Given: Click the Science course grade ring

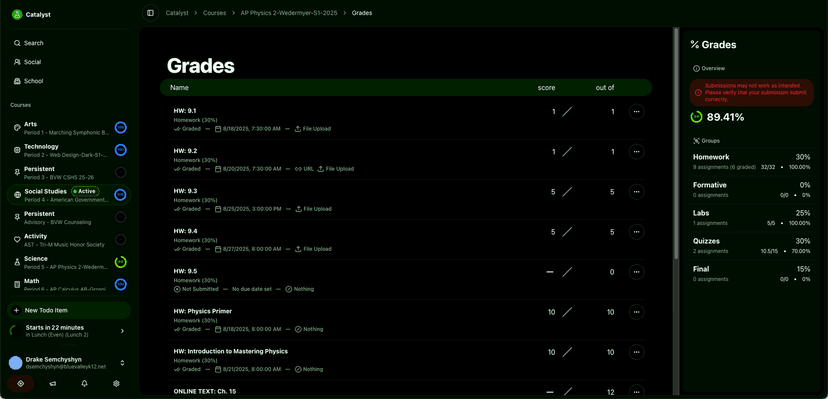Looking at the screenshot, I should (120, 262).
